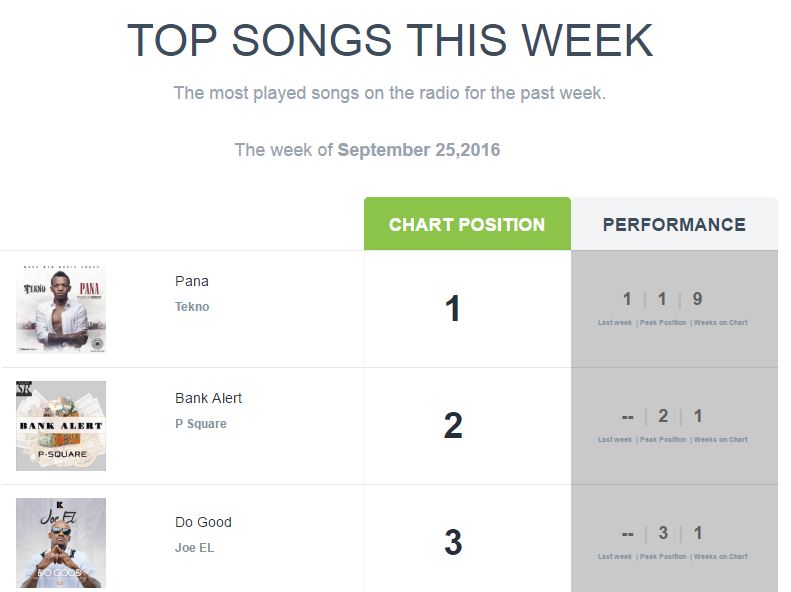Open the Do Good album cover thumbnail
Screen dimensions: 791x592
coord(61,543)
